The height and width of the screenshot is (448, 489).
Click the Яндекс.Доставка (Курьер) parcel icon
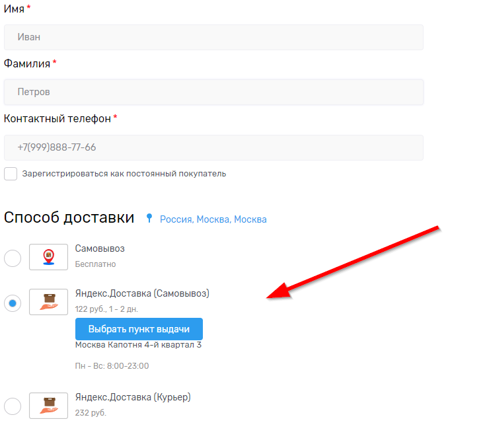48,405
